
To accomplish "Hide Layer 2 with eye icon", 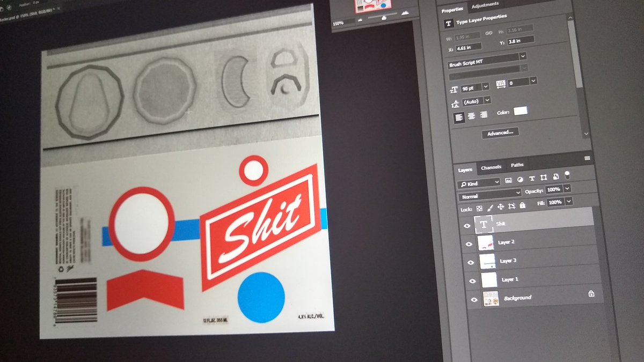I will tap(469, 243).
